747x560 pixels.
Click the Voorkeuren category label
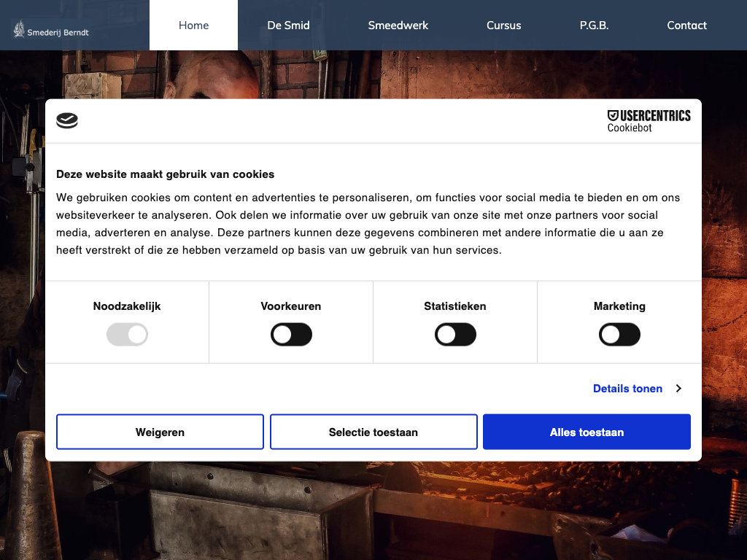click(x=291, y=306)
